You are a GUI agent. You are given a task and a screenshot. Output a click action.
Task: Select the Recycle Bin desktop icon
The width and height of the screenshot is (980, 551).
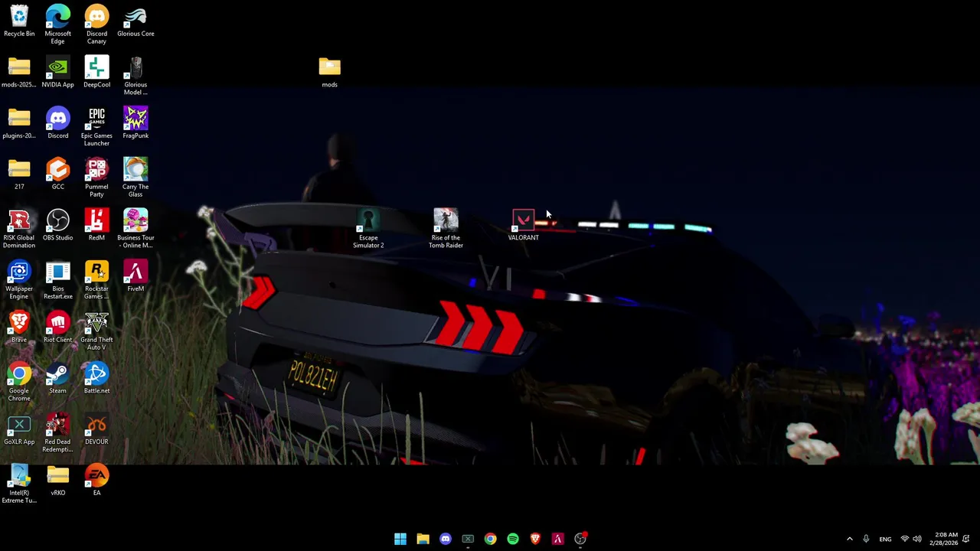pyautogui.click(x=19, y=21)
